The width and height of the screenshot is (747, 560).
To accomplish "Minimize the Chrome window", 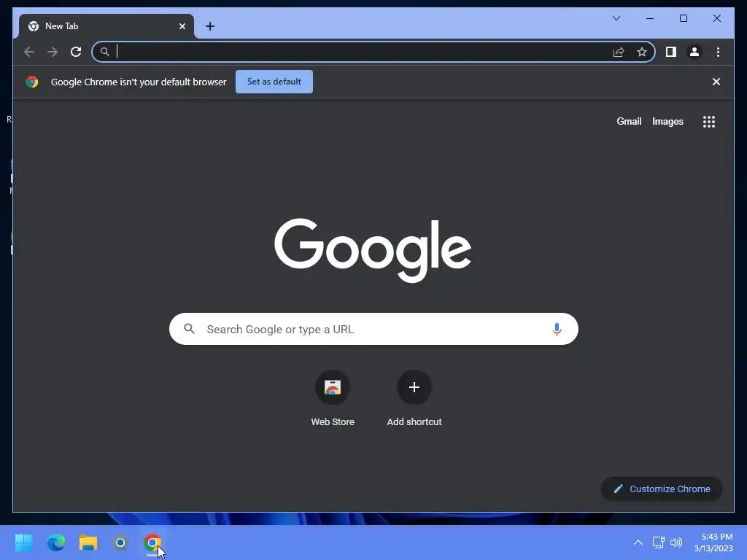I will click(650, 18).
